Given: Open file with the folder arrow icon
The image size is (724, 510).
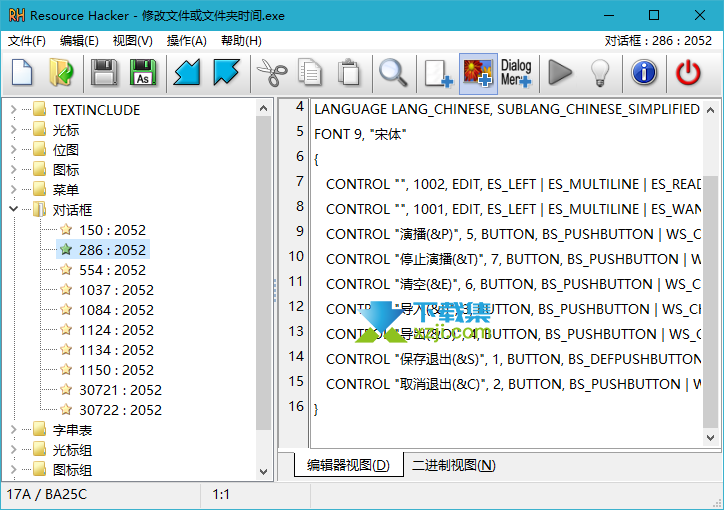Looking at the screenshot, I should (61, 73).
